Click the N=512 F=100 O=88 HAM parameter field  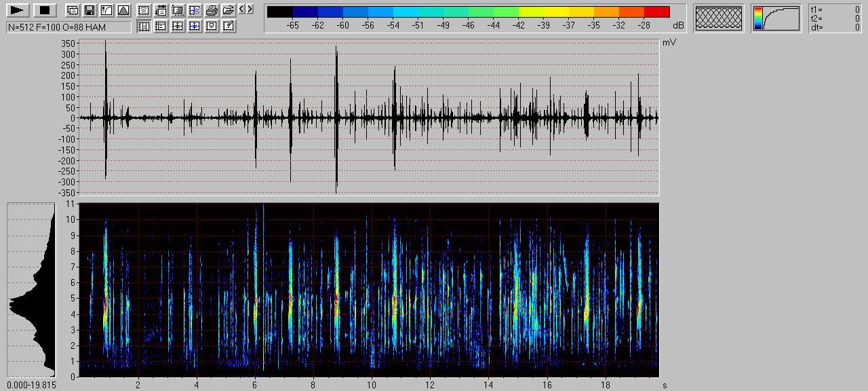point(68,26)
